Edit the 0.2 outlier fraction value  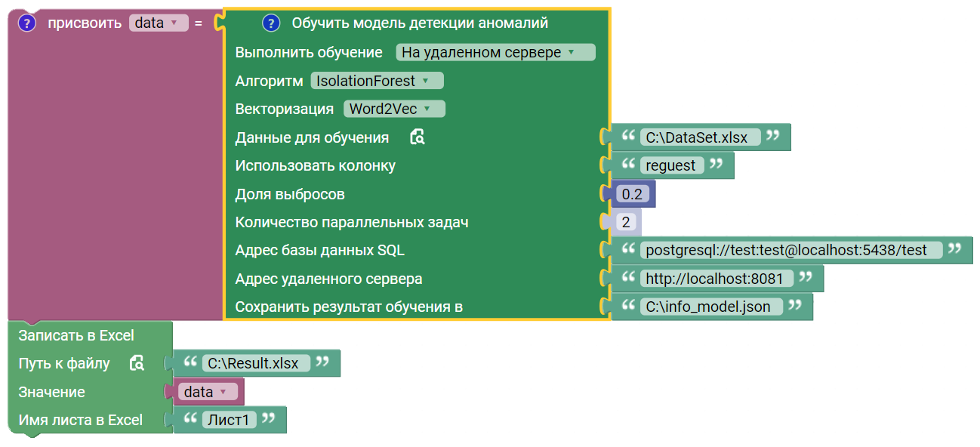631,194
